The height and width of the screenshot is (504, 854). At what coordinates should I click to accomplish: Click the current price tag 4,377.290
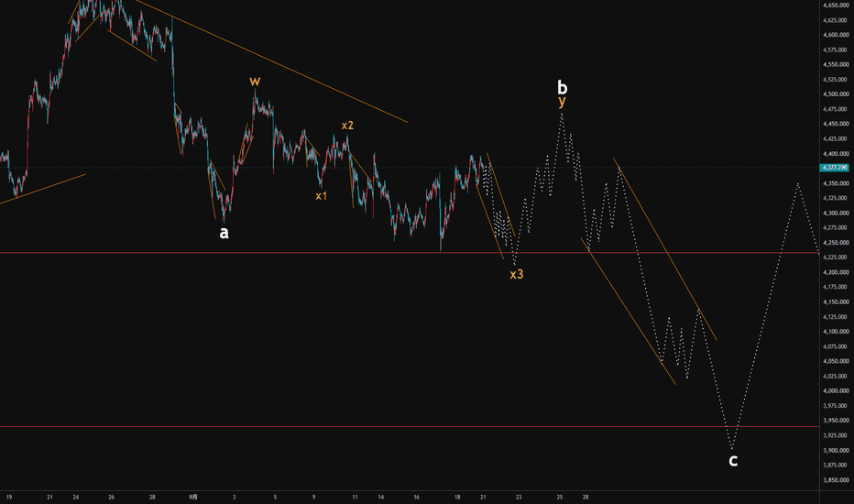coord(835,168)
